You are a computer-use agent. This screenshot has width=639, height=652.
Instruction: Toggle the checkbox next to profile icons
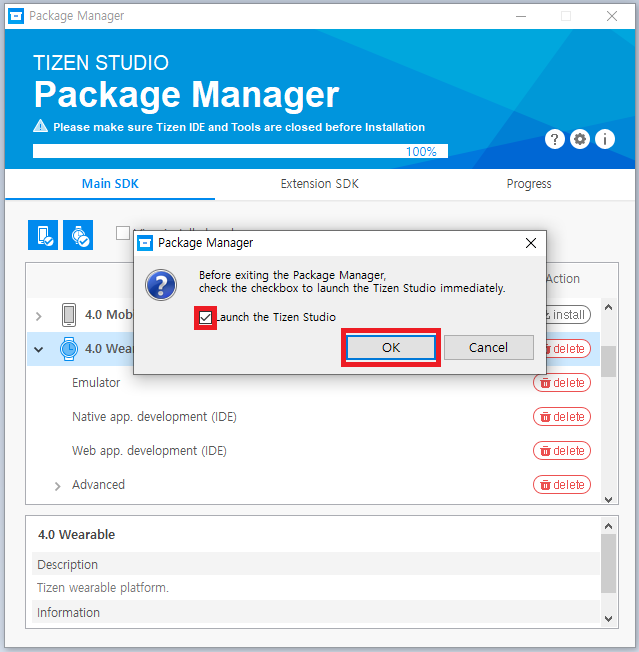pos(123,233)
